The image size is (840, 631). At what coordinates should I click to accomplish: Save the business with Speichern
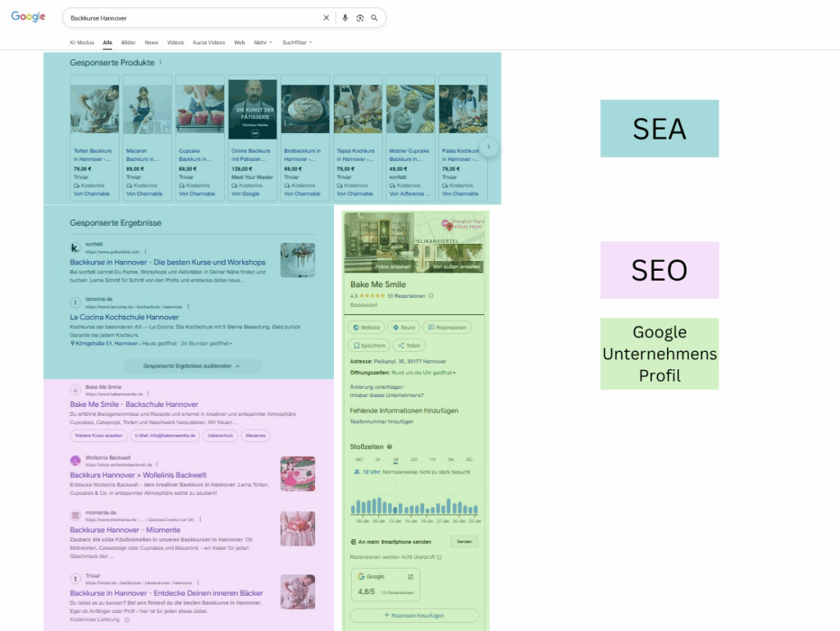(368, 345)
